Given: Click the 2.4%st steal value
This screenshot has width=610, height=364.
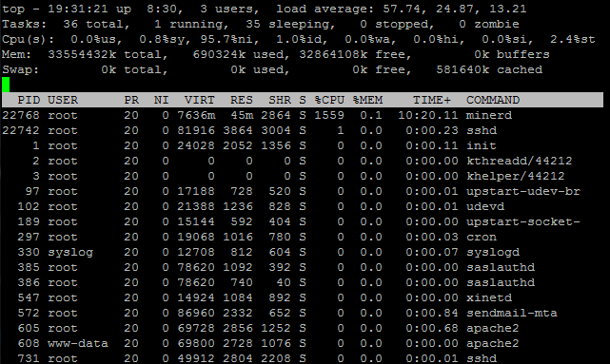Looking at the screenshot, I should coord(573,39).
